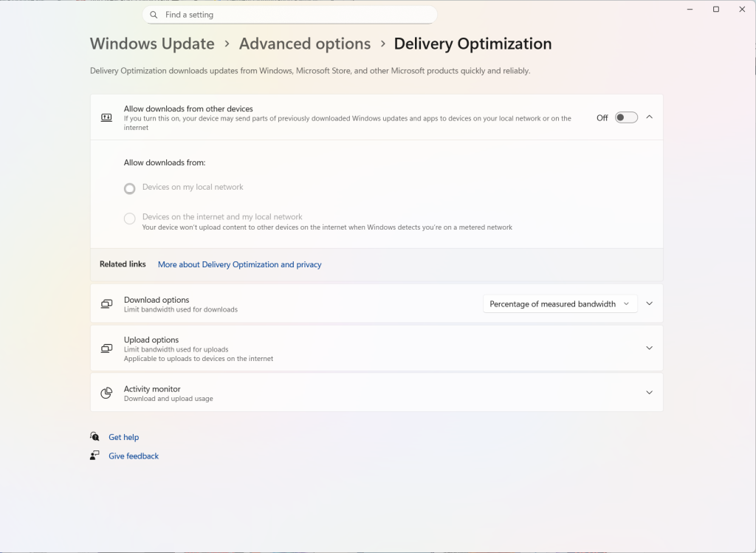Select Devices on the internet and my local network
The width and height of the screenshot is (756, 553).
point(130,219)
